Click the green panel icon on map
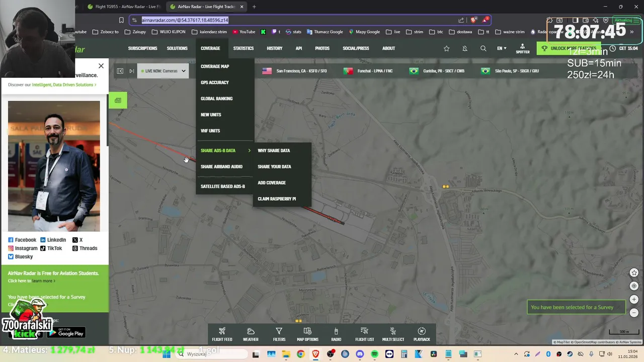The width and height of the screenshot is (644, 362). tap(118, 101)
